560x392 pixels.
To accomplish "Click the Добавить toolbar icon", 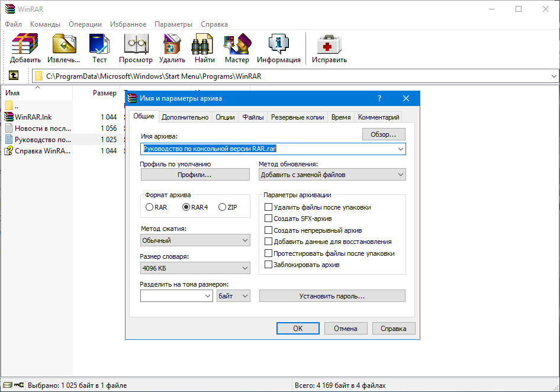I will [25, 45].
